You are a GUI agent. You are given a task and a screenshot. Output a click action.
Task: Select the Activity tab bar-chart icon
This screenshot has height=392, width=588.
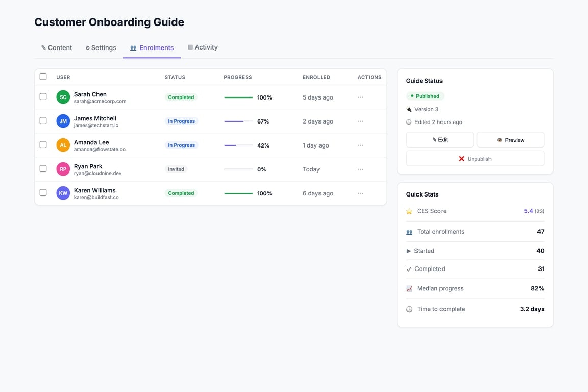point(189,47)
